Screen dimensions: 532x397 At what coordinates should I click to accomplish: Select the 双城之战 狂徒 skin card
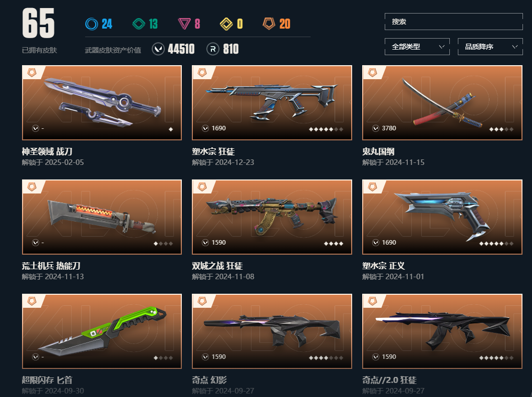pyautogui.click(x=272, y=217)
